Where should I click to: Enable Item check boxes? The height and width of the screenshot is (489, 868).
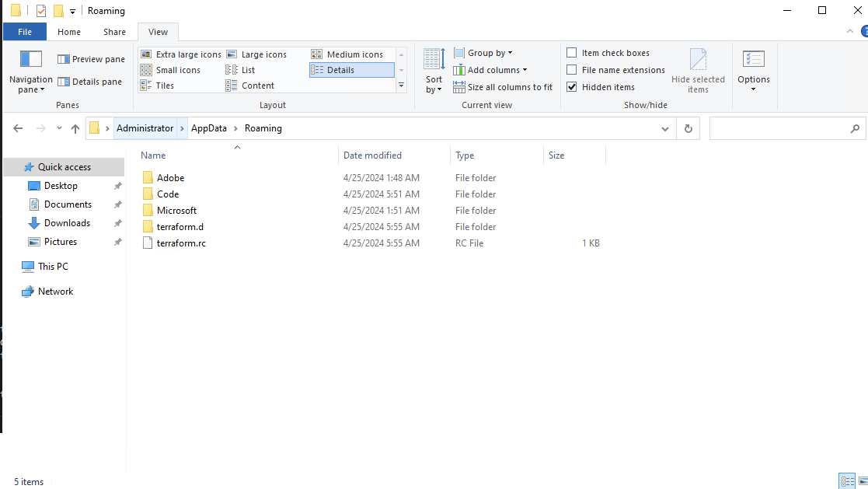(x=572, y=53)
